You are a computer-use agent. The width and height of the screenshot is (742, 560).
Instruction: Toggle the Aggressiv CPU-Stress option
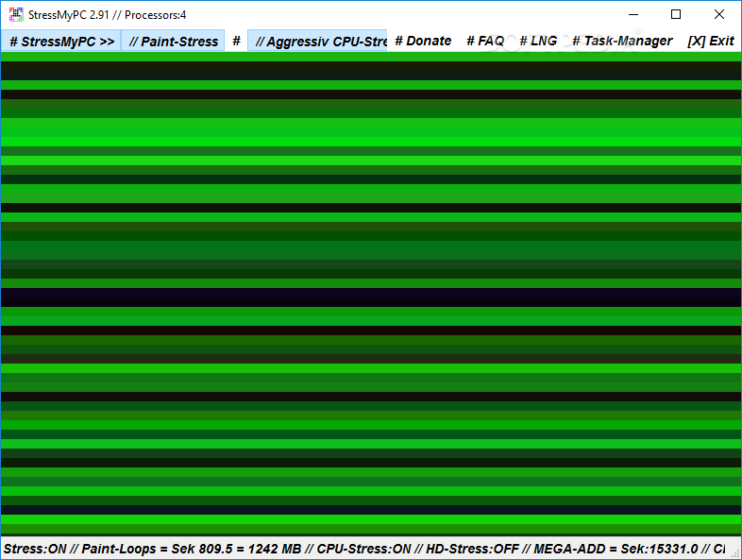pos(317,42)
